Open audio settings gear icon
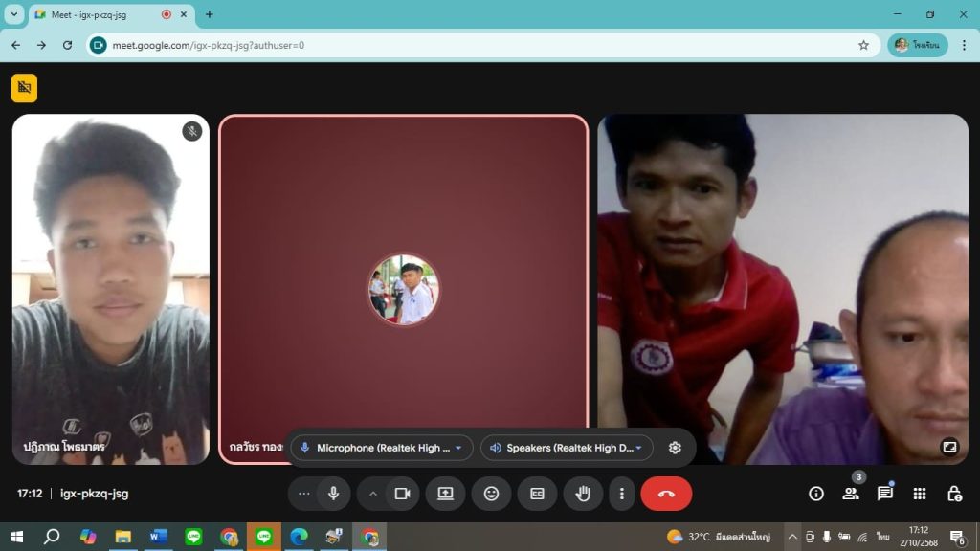Viewport: 980px width, 551px height. [675, 448]
